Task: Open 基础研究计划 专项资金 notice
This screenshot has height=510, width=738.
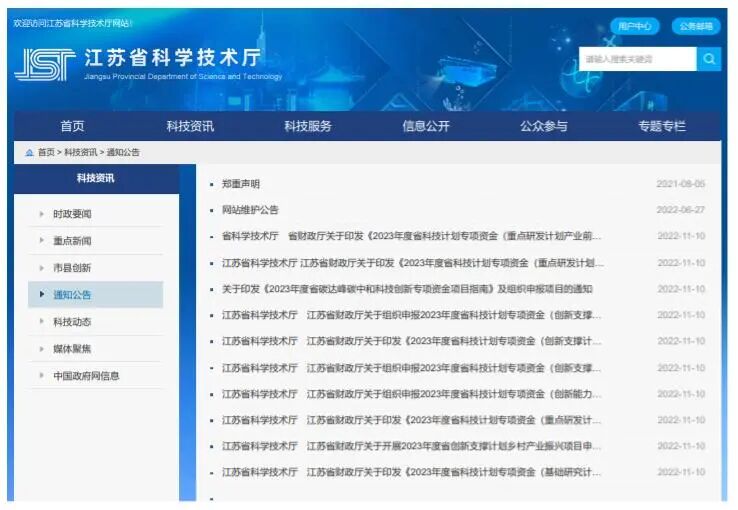Action: [412, 472]
